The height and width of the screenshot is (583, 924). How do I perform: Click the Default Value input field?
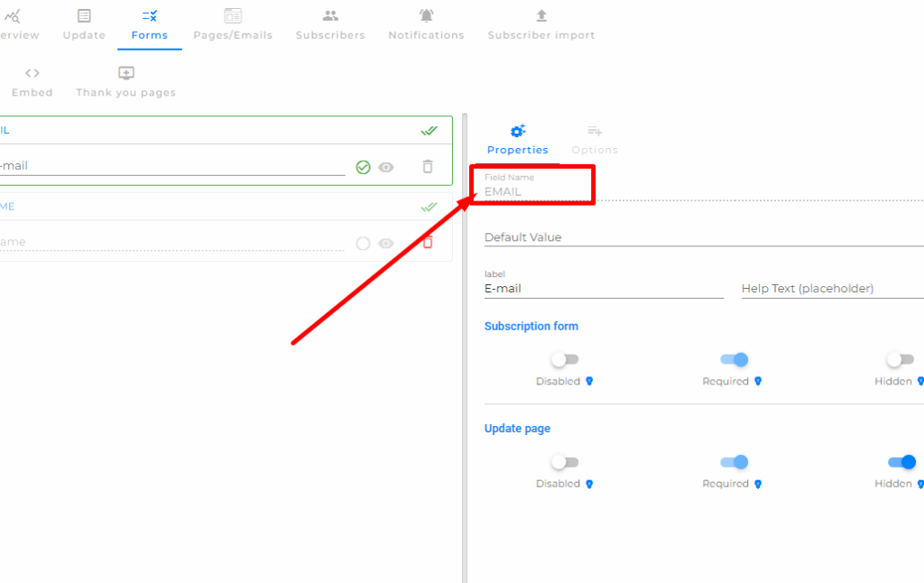pos(704,237)
